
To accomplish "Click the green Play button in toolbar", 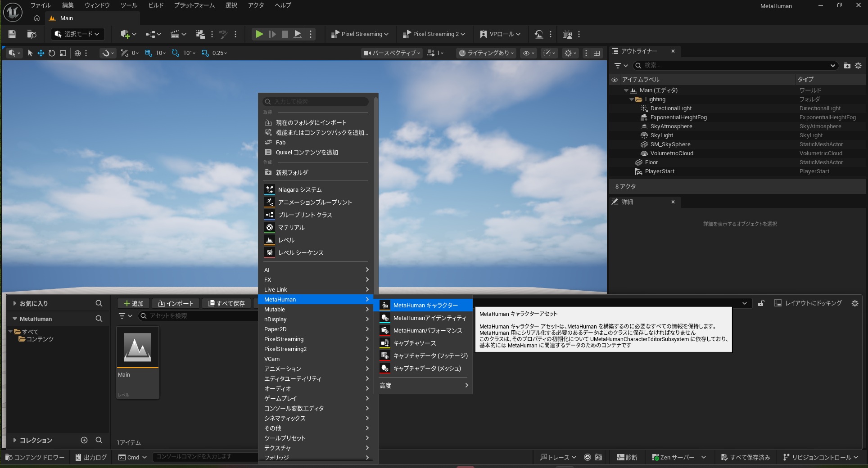I will pyautogui.click(x=259, y=34).
